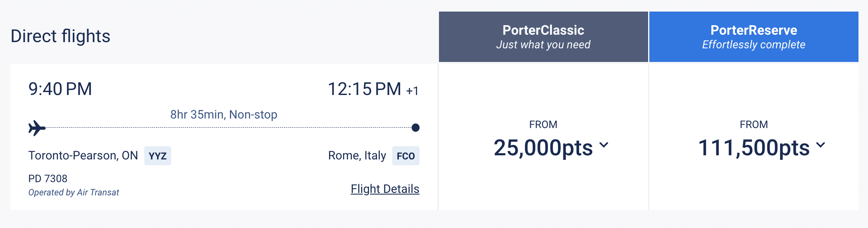The height and width of the screenshot is (228, 868).
Task: Click the Direct flights heading
Action: (x=60, y=36)
